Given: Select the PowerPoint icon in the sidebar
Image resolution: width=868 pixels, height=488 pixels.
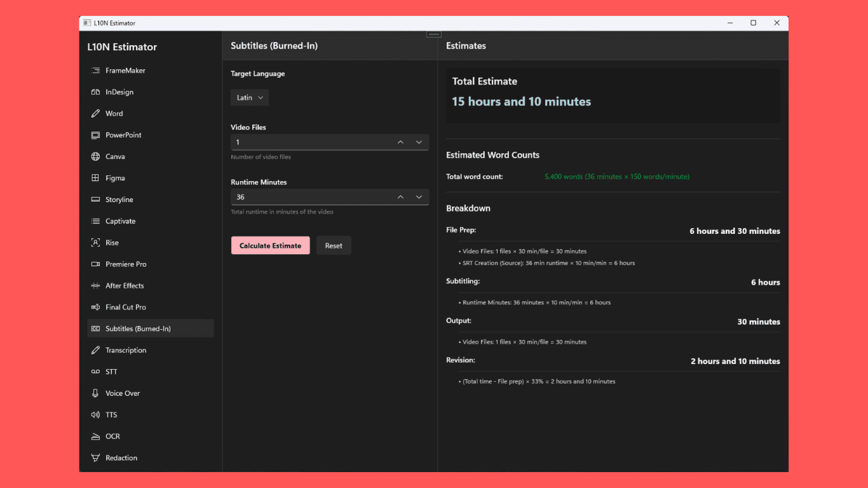Looking at the screenshot, I should point(94,135).
